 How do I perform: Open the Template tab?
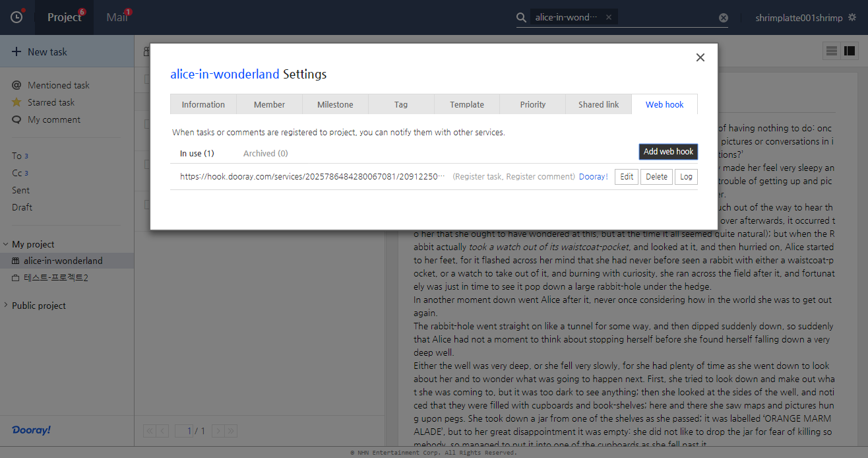467,104
